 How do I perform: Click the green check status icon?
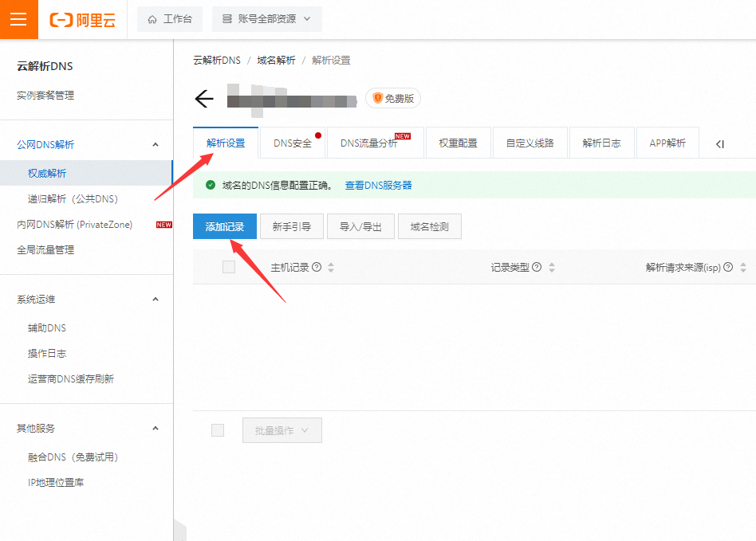click(x=211, y=185)
